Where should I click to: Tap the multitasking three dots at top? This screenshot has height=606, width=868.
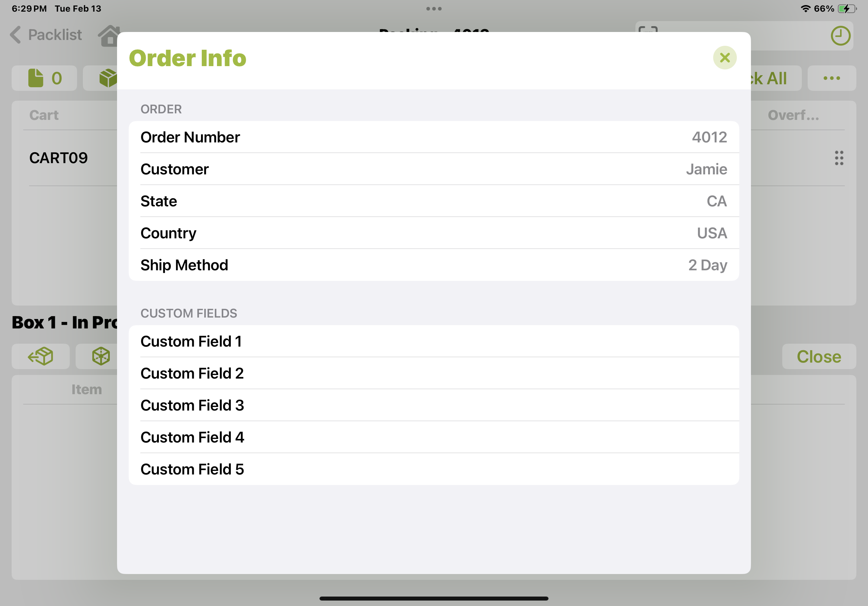[x=434, y=9]
